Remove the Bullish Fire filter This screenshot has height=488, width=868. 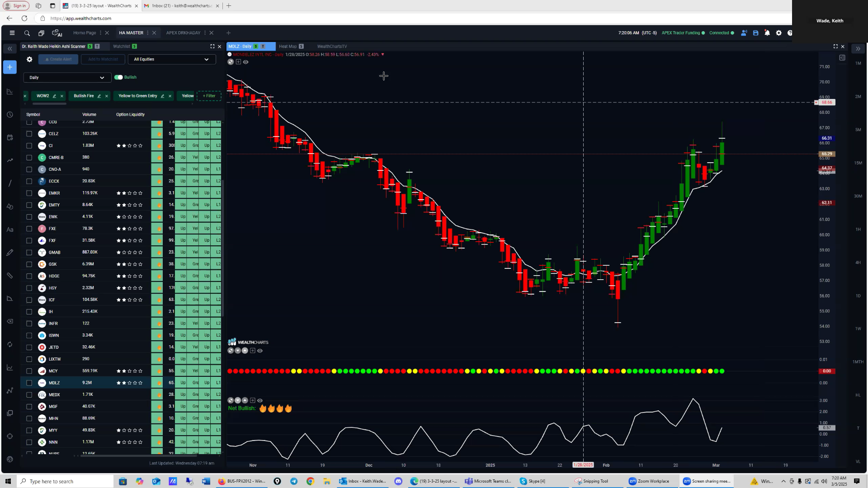[x=107, y=96]
